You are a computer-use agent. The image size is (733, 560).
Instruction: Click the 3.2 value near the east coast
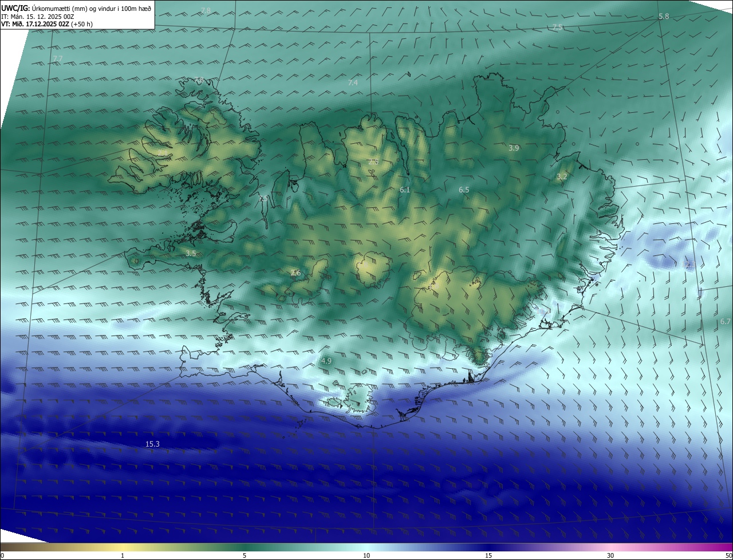(562, 176)
